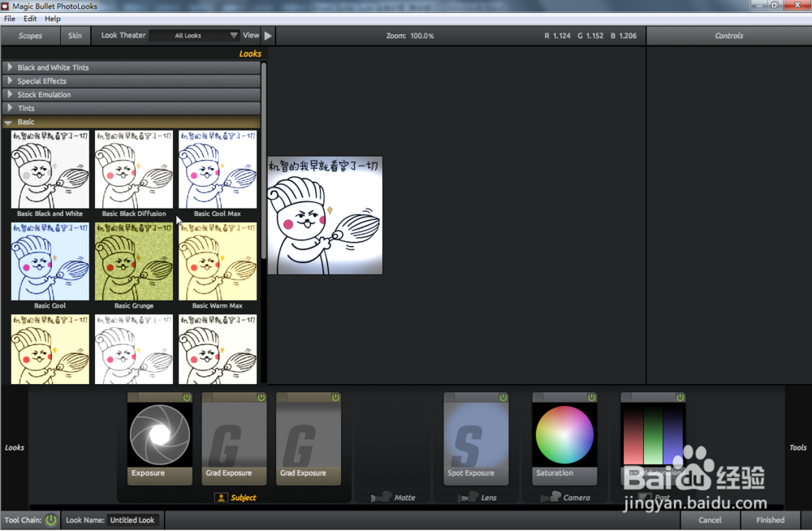Click the Camera category icon
Screen dimensions: 812x531
[x=551, y=497]
